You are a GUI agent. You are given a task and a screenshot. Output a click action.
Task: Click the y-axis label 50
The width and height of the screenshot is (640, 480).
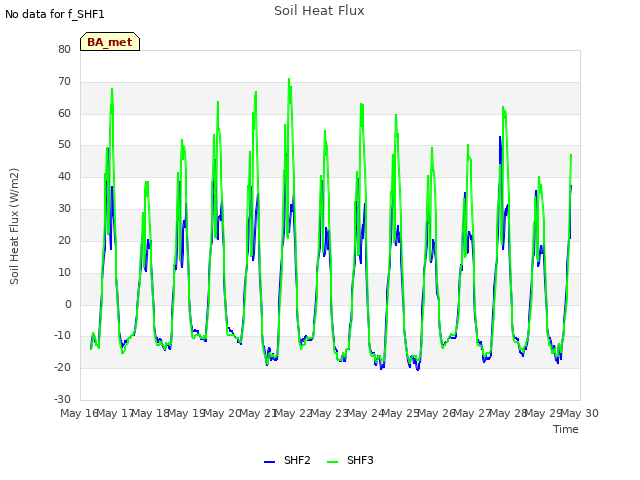[64, 145]
